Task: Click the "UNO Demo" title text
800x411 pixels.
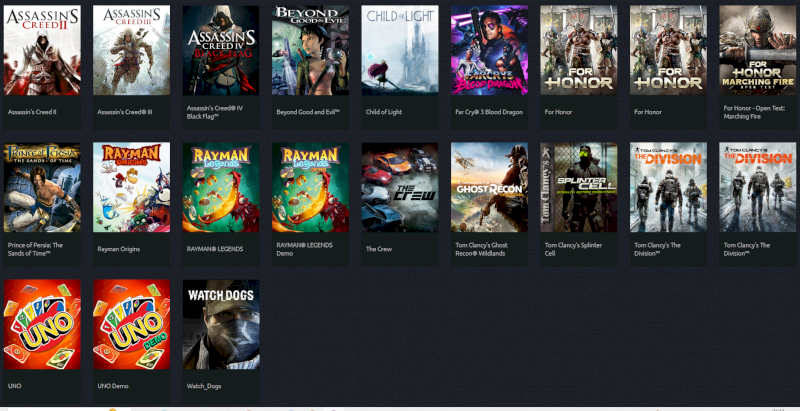Action: pos(113,387)
